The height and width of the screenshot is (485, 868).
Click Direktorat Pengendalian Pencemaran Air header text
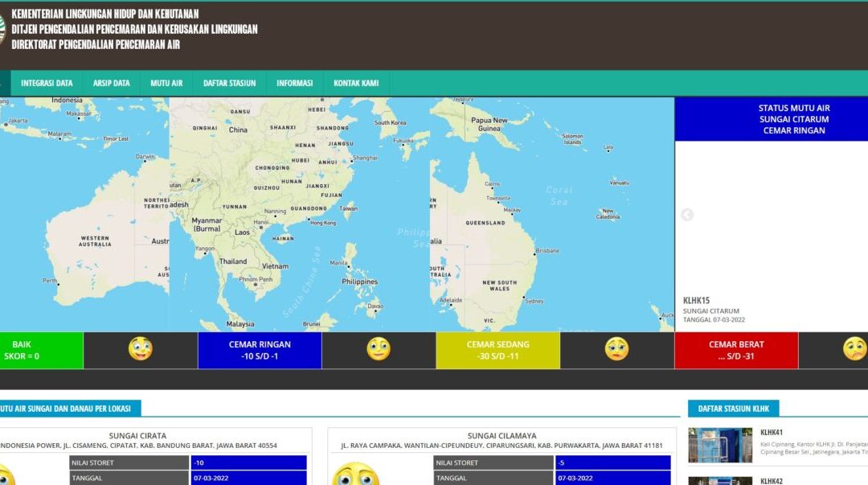96,45
